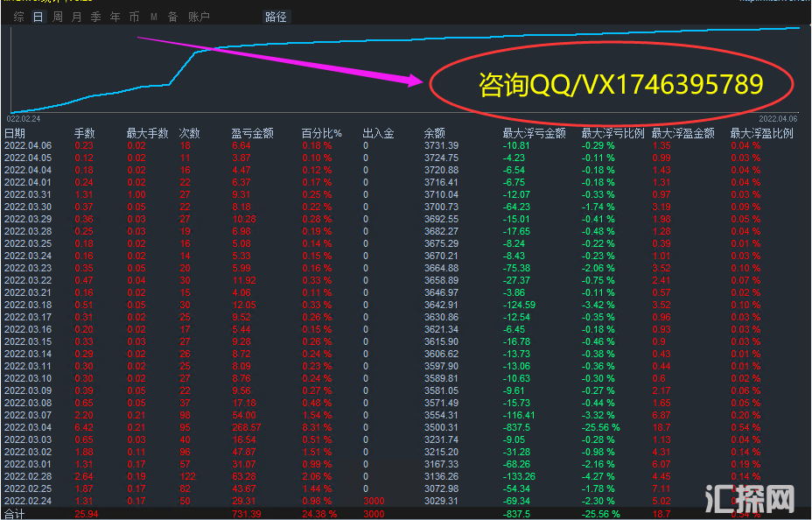Click the 2022.04.01 date cell
The width and height of the screenshot is (812, 520).
28,182
